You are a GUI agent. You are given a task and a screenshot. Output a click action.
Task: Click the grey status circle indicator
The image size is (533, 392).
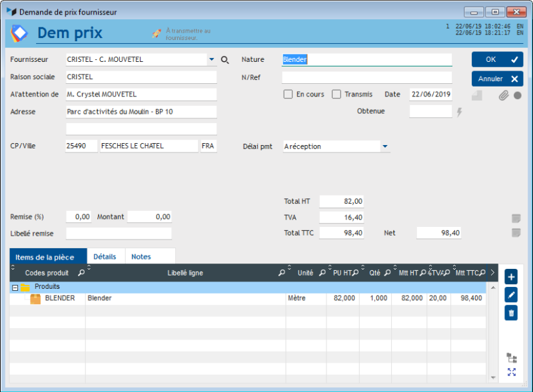click(x=517, y=95)
